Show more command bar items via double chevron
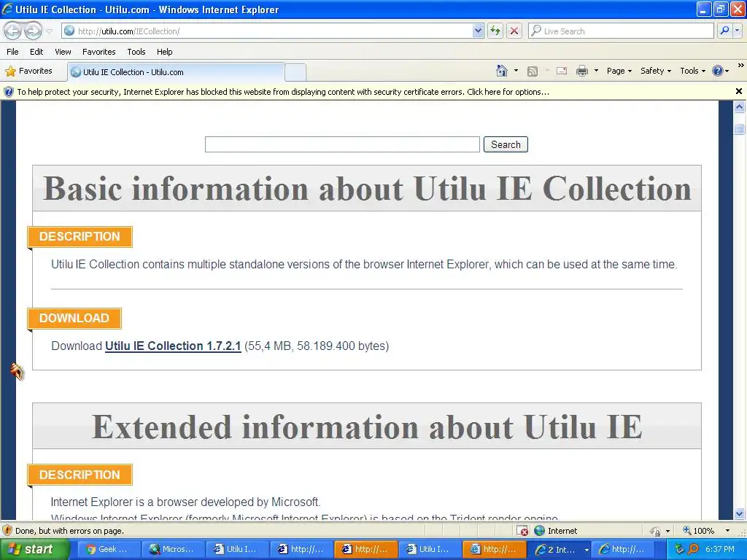747x560 pixels. [x=740, y=65]
